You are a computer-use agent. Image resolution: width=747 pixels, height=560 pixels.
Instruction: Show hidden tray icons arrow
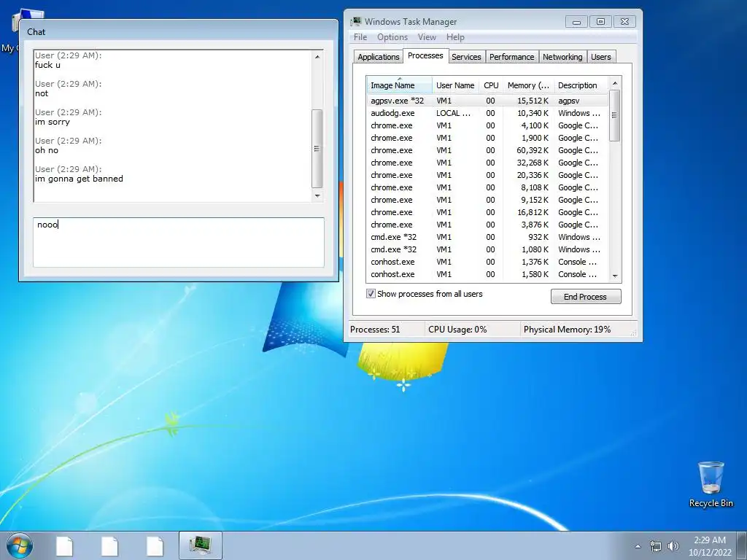tap(638, 546)
